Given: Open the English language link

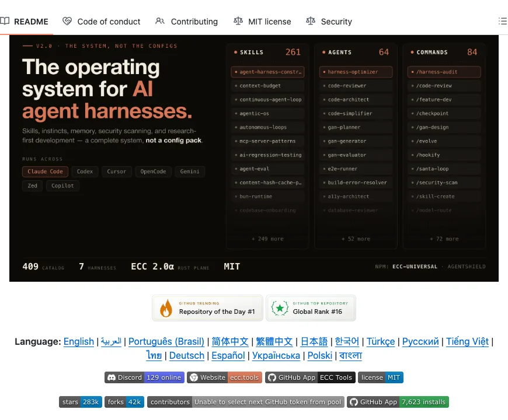Looking at the screenshot, I should pos(79,341).
